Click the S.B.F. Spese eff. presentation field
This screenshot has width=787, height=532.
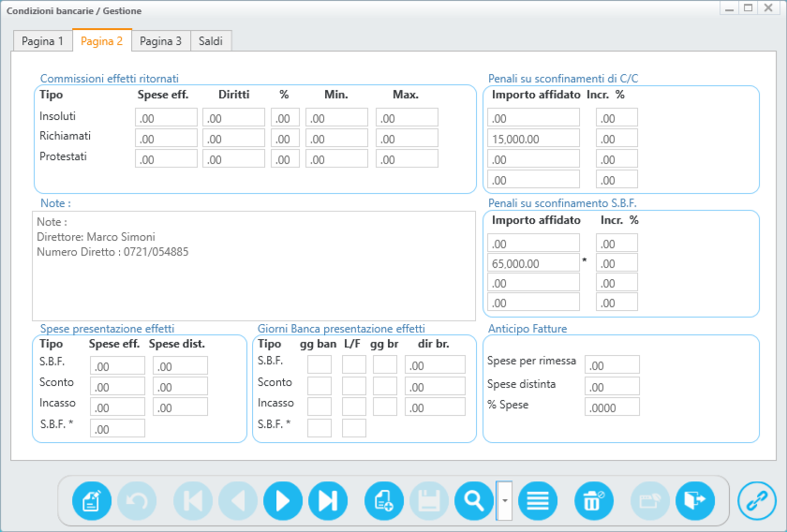117,366
